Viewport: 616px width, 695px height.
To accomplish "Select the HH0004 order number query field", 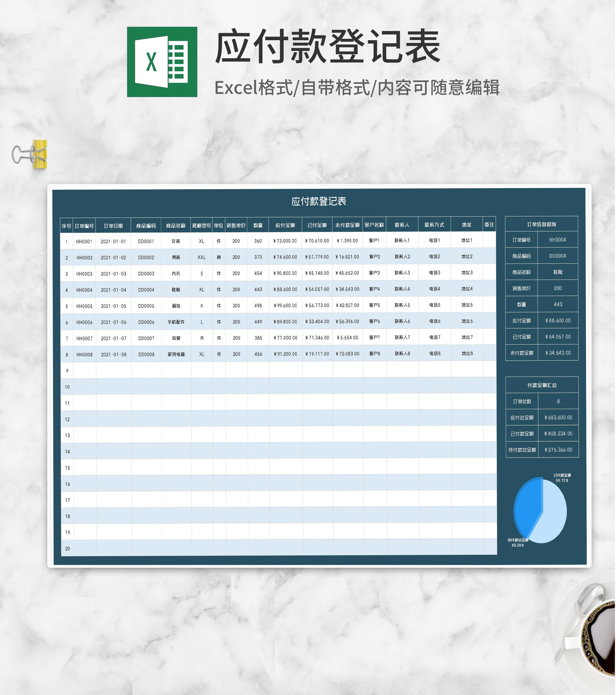I will click(x=557, y=240).
